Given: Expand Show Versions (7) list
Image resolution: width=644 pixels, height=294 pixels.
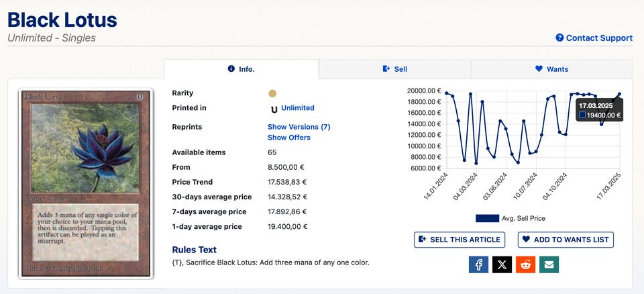Looking at the screenshot, I should pyautogui.click(x=299, y=127).
